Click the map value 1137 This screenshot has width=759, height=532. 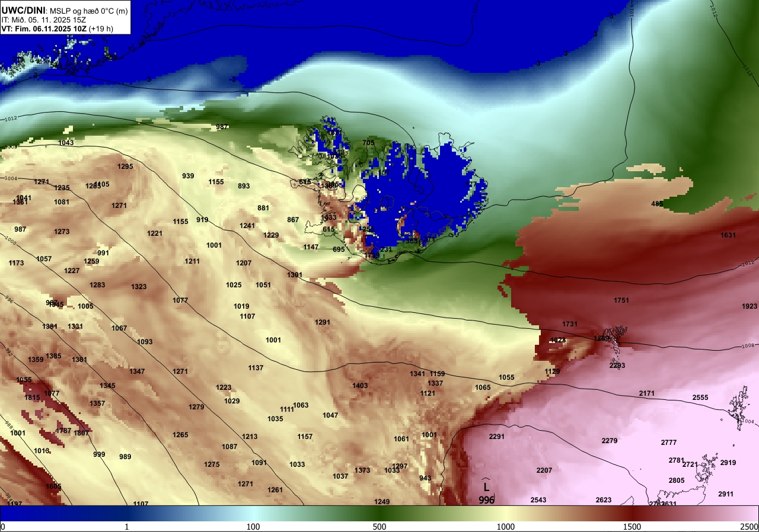256,368
